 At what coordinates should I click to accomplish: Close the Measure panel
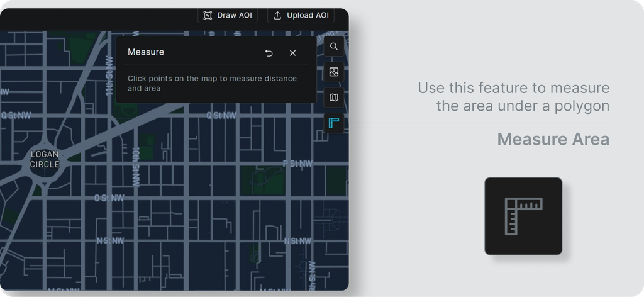[293, 53]
